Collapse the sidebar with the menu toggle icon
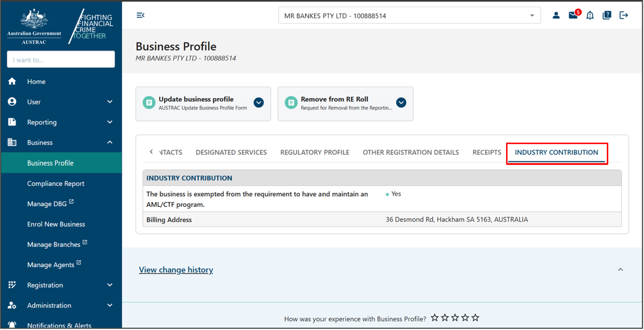This screenshot has height=330, width=644. [x=140, y=16]
